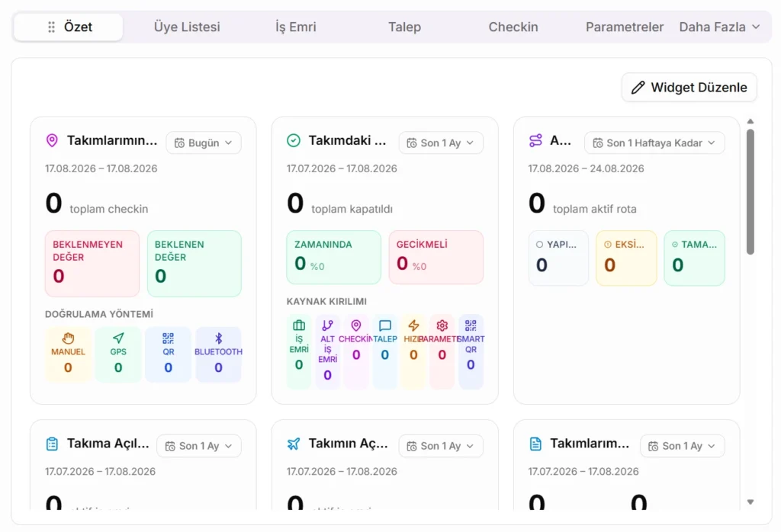Click the date range 17.08.2026 – 17.08.2026
This screenshot has width=781, height=532.
[101, 168]
